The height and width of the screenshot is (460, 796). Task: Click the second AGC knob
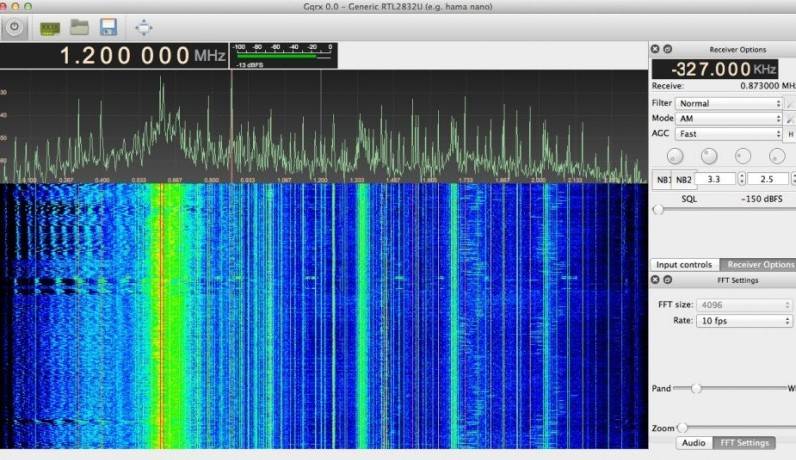point(709,156)
